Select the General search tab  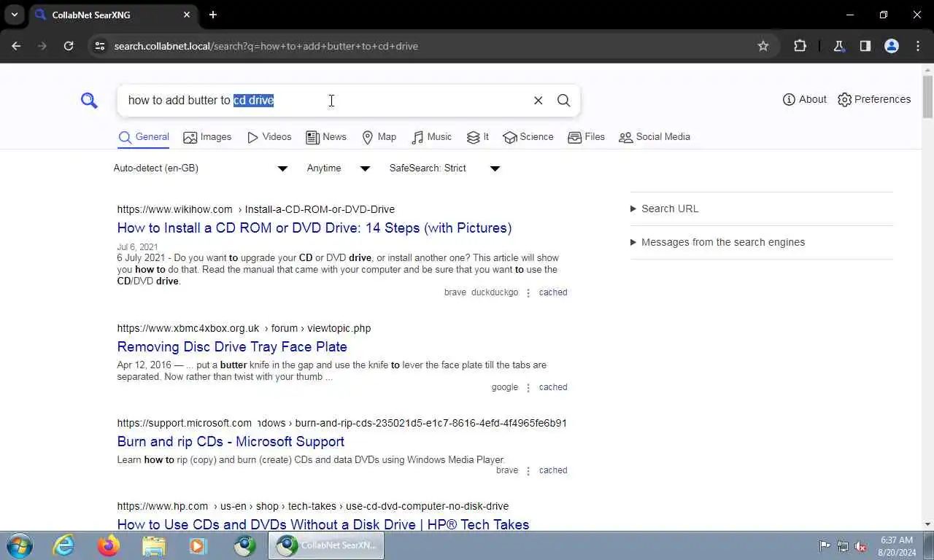click(144, 137)
